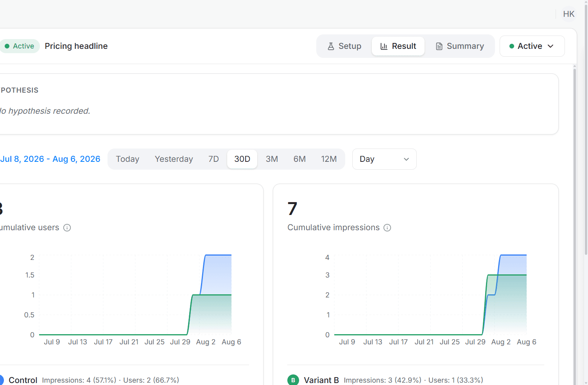Screen dimensions: 588x385
Task: Open the Summary tab
Action: 460,46
